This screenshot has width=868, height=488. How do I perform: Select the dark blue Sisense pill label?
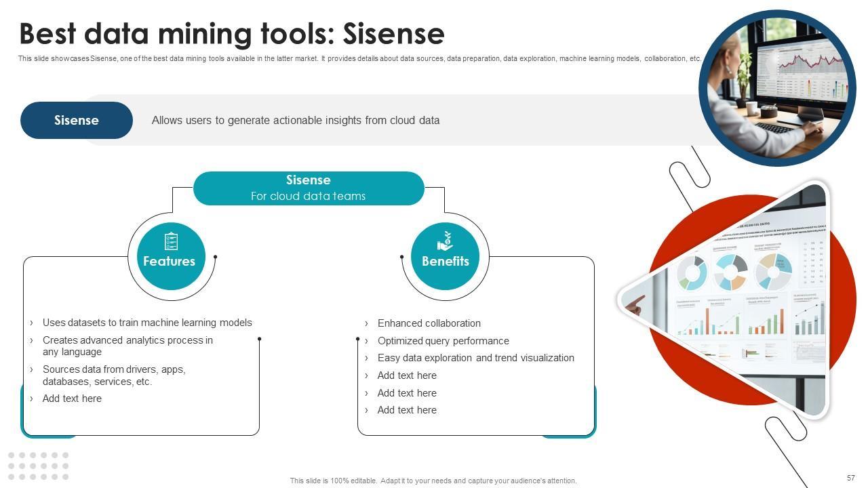[x=77, y=120]
